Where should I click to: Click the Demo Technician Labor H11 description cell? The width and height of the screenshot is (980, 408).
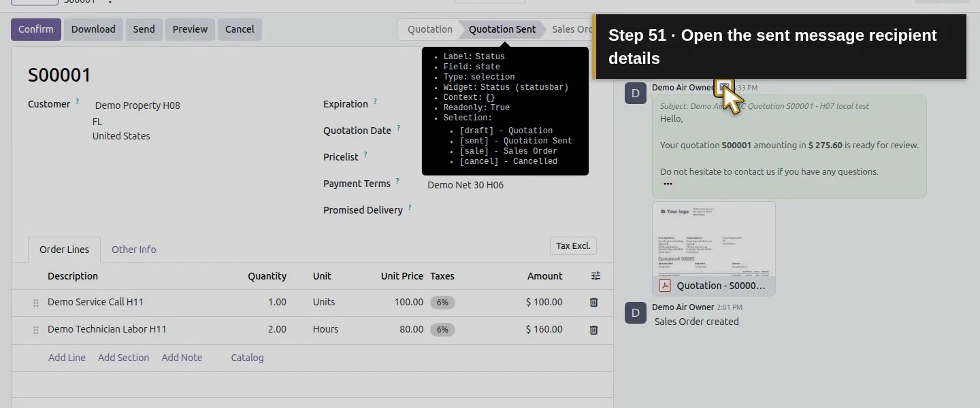[107, 329]
